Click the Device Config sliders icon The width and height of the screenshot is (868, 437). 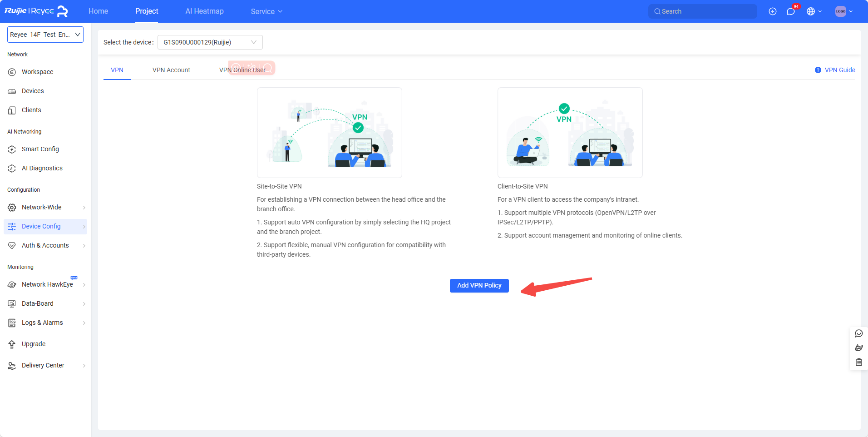(12, 226)
